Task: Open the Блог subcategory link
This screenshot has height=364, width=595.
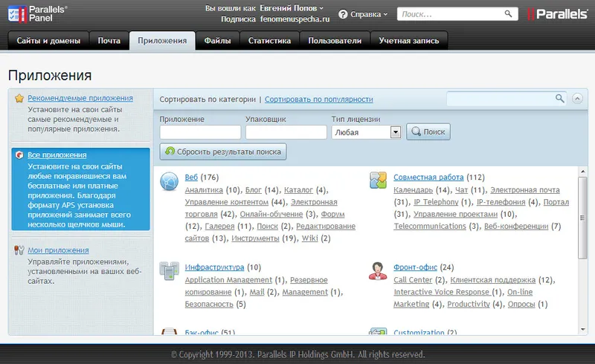Action: coord(253,190)
